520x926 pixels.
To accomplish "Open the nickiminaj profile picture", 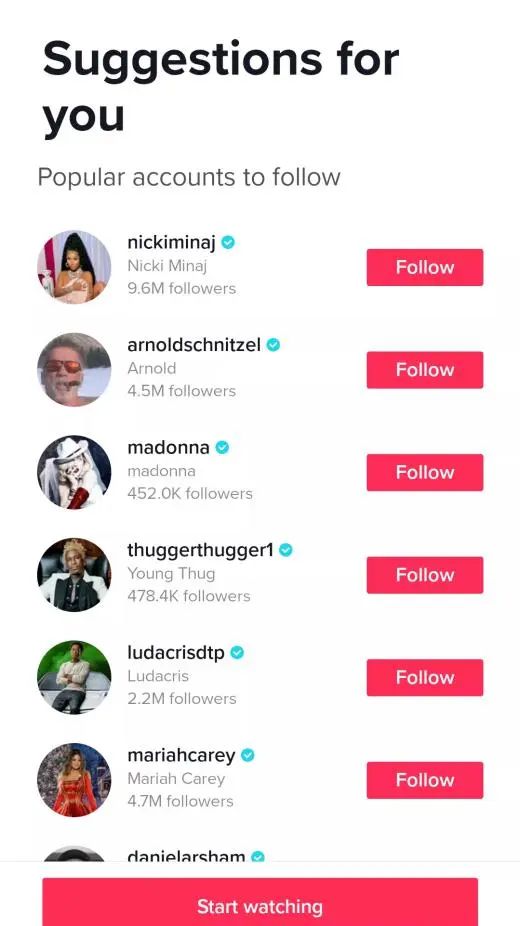I will 74,267.
